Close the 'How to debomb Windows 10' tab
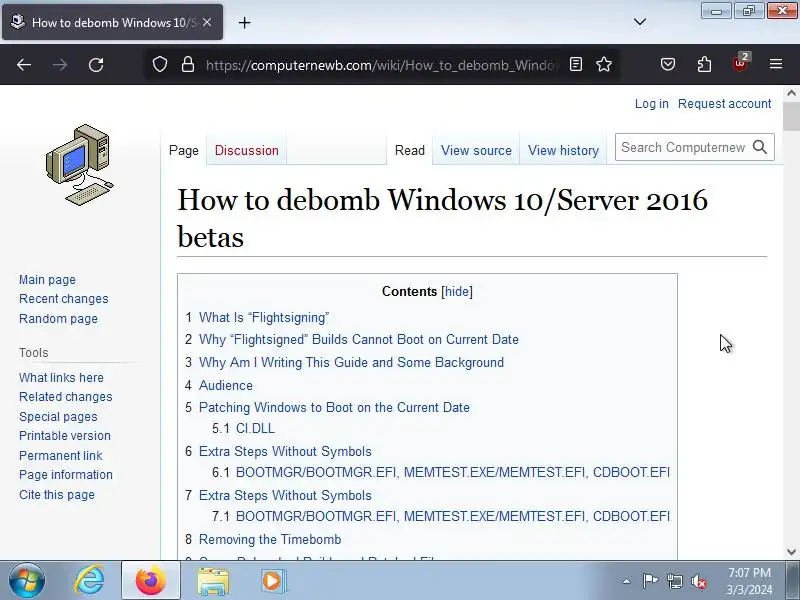The image size is (800, 600). [207, 22]
